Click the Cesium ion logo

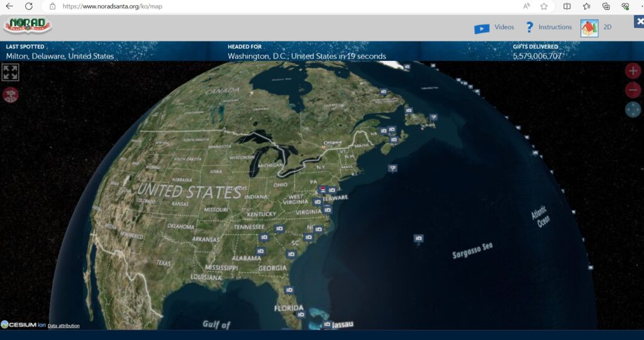tap(23, 325)
